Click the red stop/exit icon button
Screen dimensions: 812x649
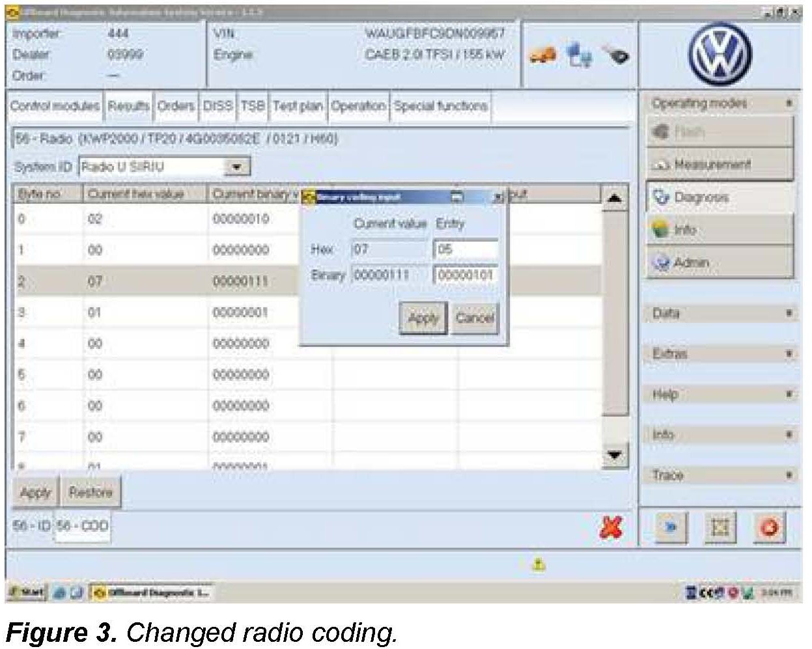(x=769, y=528)
